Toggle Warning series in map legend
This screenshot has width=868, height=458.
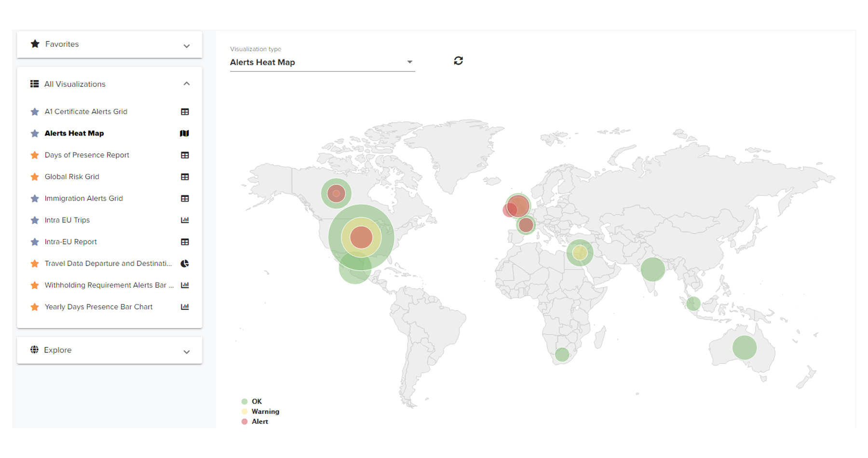(260, 412)
